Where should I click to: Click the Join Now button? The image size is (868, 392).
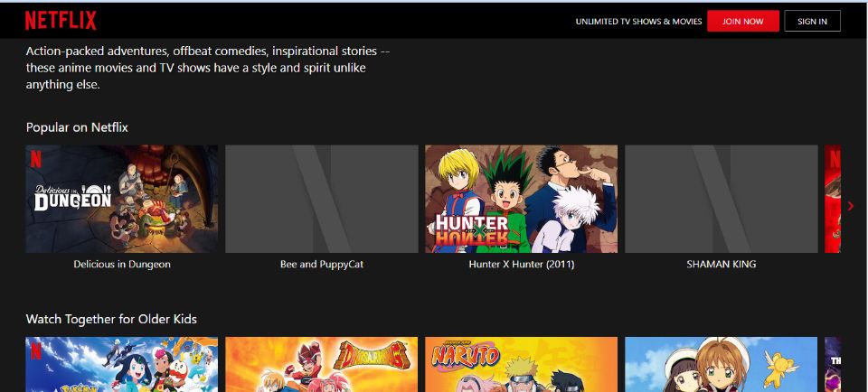[x=743, y=21]
